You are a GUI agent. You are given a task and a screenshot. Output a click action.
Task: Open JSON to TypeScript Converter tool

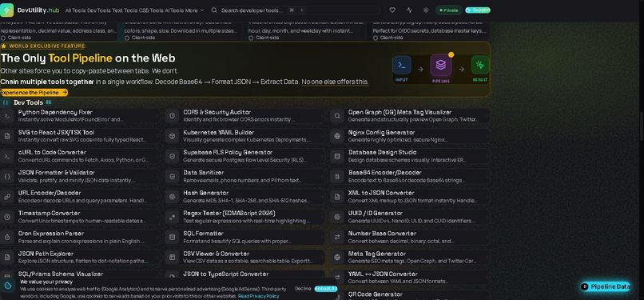pos(244,274)
